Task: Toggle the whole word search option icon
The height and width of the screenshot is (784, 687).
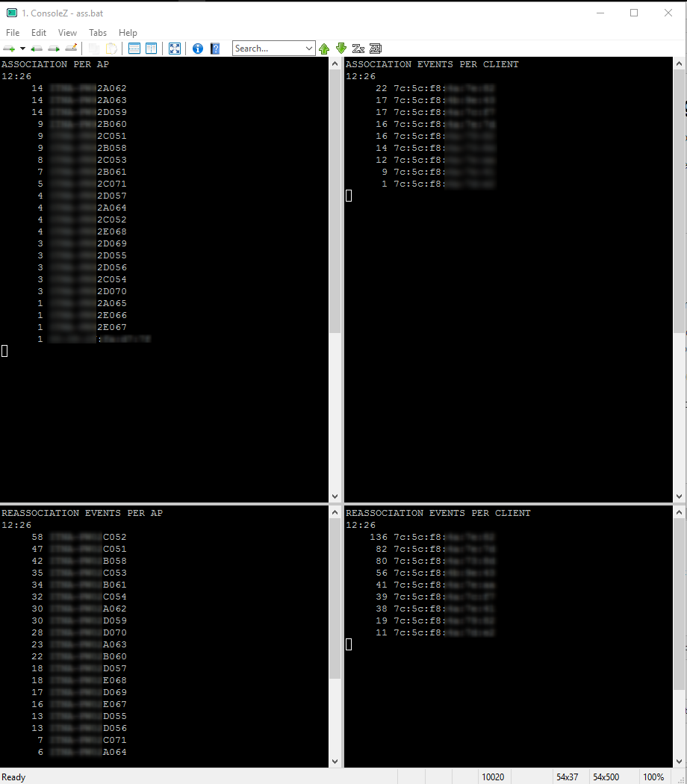Action: tap(376, 49)
